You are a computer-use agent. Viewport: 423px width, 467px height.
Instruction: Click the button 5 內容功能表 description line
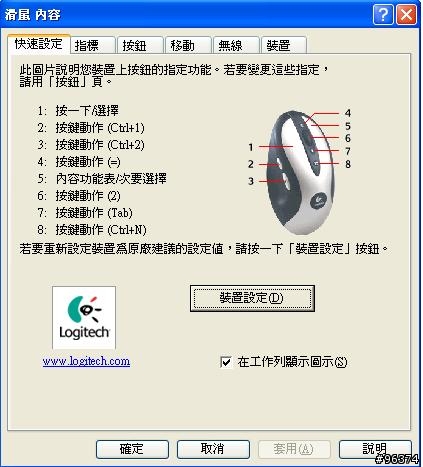[x=102, y=179]
